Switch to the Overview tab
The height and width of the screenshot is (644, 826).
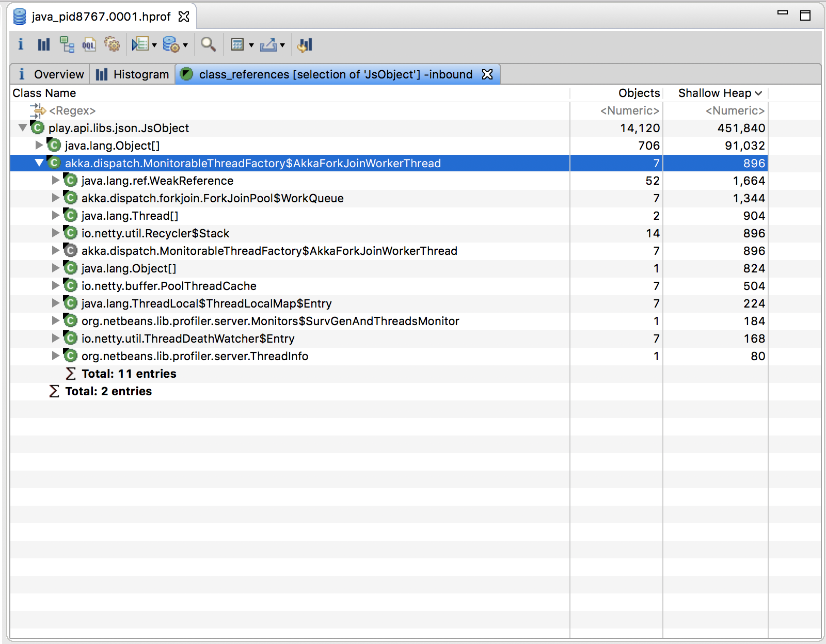pos(50,74)
